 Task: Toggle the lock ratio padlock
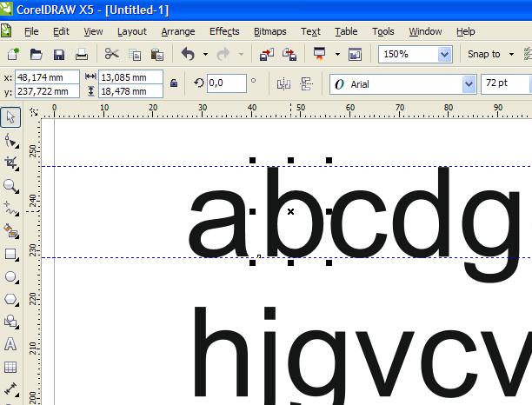(x=174, y=83)
